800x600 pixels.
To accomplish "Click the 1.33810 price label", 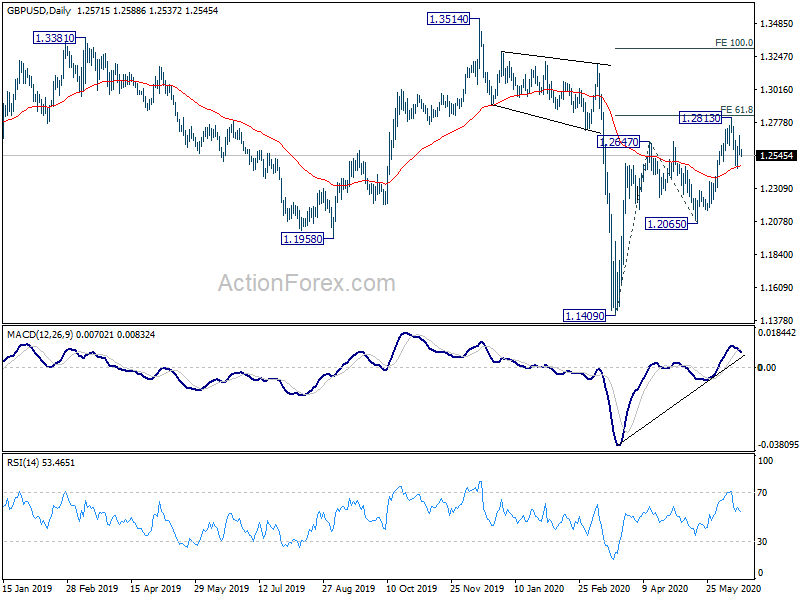I will pos(55,38).
